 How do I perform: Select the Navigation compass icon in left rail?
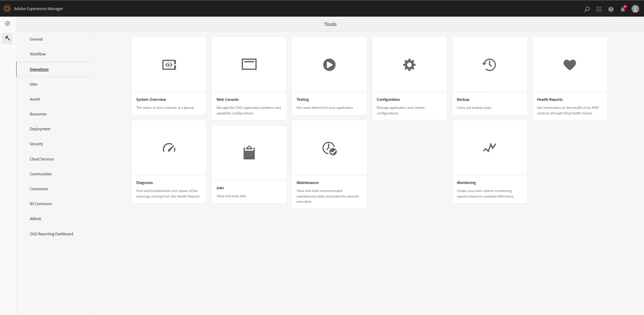click(7, 24)
